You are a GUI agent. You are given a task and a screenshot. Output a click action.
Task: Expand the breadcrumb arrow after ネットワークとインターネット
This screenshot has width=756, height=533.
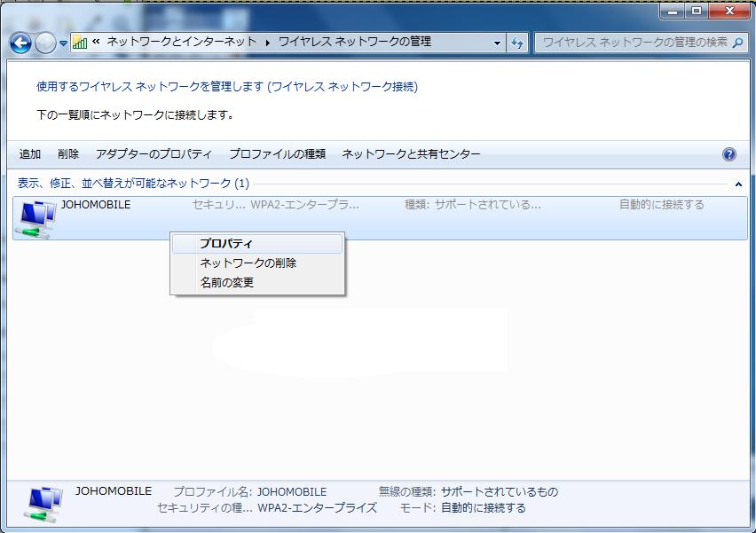[268, 43]
